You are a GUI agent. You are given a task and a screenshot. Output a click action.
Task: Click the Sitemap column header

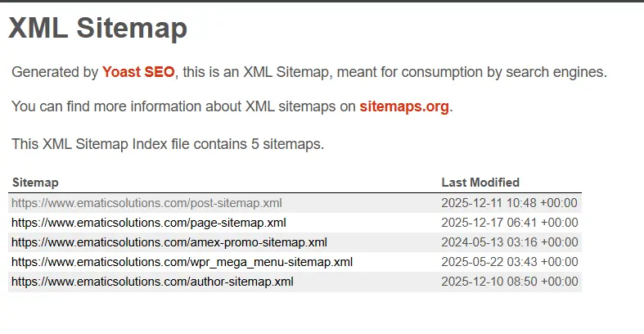pos(35,183)
